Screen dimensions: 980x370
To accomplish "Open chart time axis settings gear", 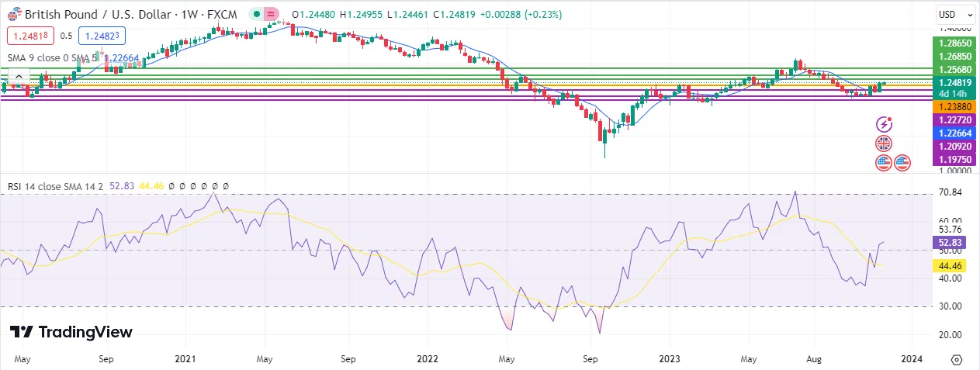I will tap(956, 360).
